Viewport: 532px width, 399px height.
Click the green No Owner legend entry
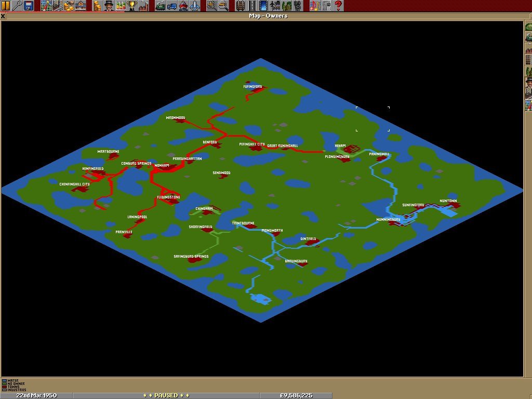point(13,384)
